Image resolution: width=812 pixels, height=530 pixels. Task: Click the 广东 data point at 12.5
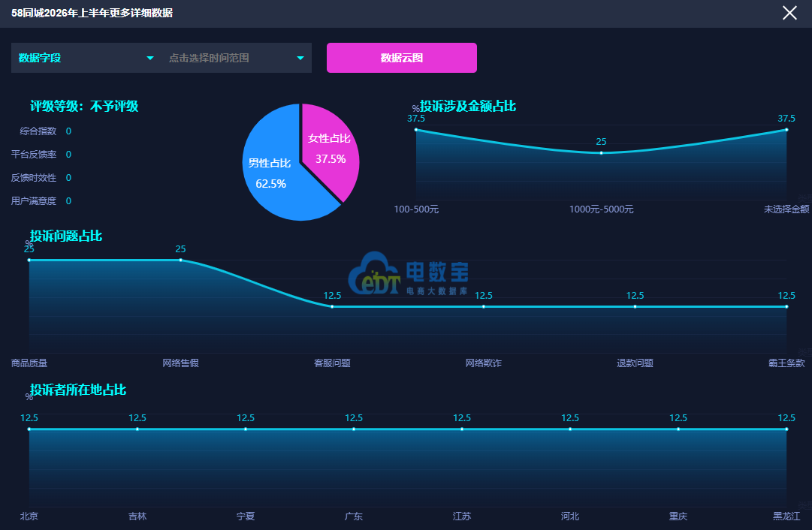354,429
